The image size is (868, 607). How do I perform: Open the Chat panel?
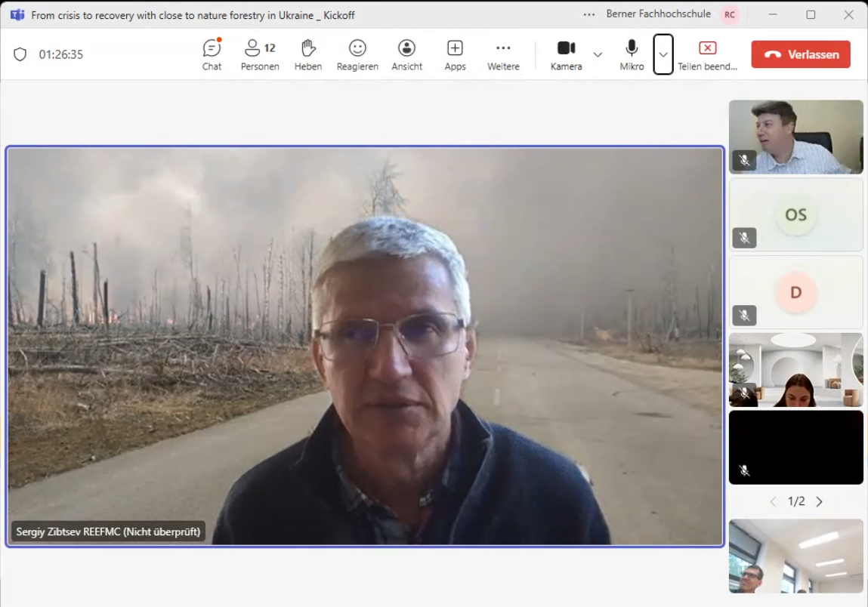point(212,54)
